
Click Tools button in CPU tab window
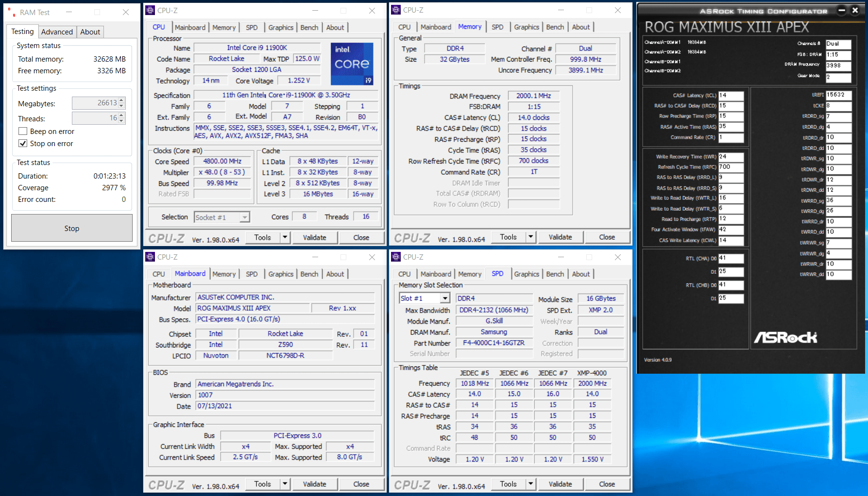262,237
